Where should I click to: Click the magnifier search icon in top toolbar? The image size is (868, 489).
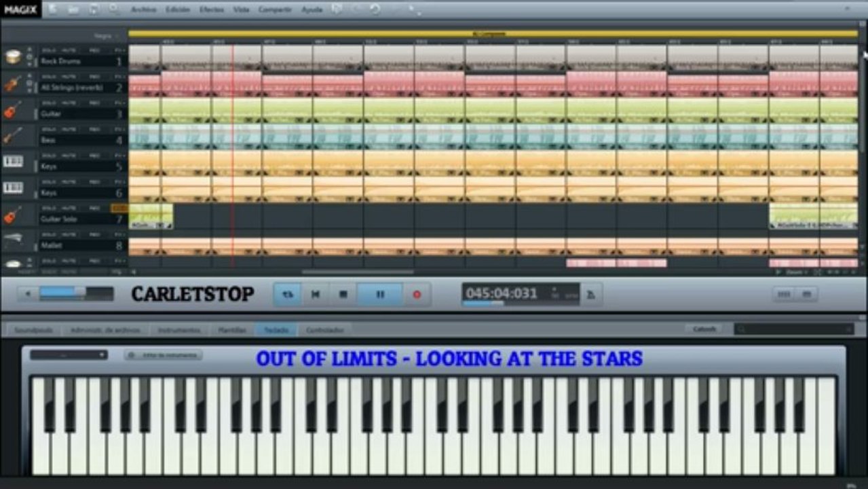(113, 10)
